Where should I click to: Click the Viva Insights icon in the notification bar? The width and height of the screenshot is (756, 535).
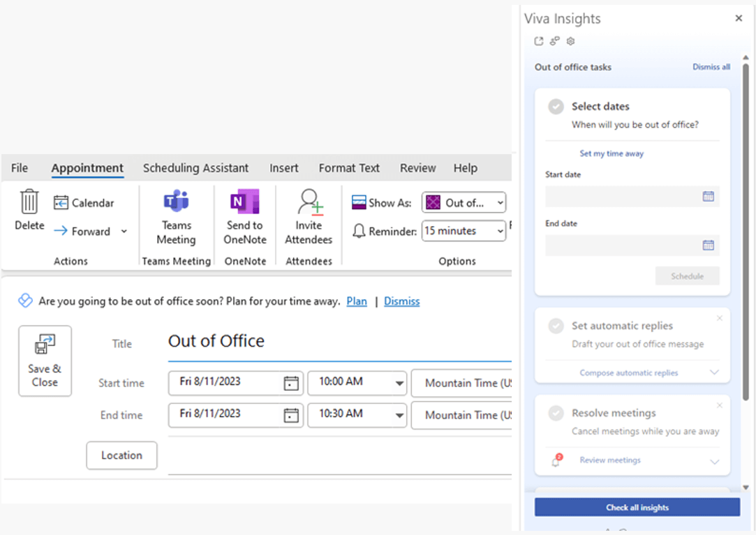[26, 301]
